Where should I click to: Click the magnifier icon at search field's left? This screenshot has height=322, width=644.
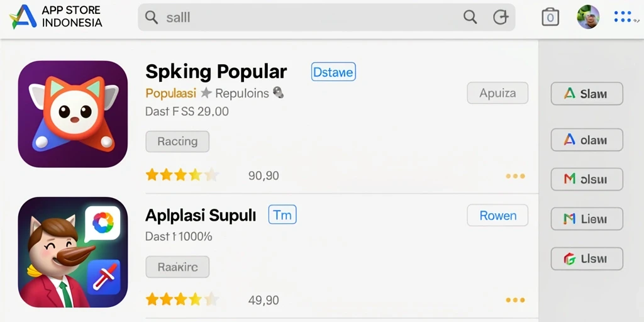click(x=152, y=17)
